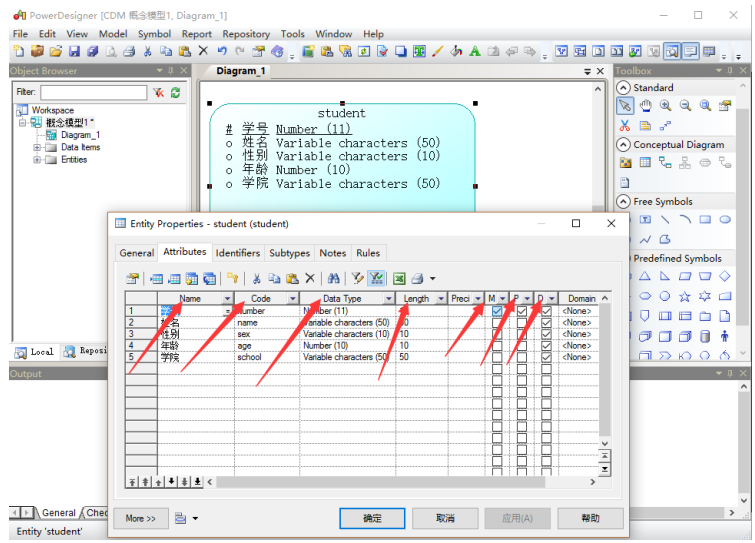
Task: Expand the Entities folder in tree
Action: coord(37,160)
